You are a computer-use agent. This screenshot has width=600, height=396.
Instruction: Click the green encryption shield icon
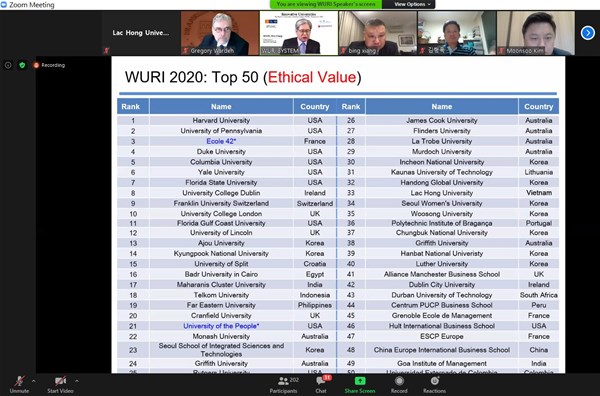[22, 65]
